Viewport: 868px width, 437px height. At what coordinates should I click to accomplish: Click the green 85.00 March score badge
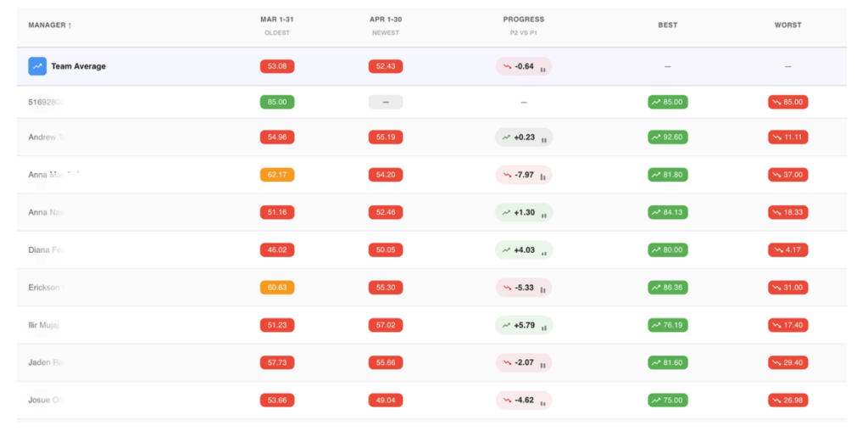tap(277, 102)
